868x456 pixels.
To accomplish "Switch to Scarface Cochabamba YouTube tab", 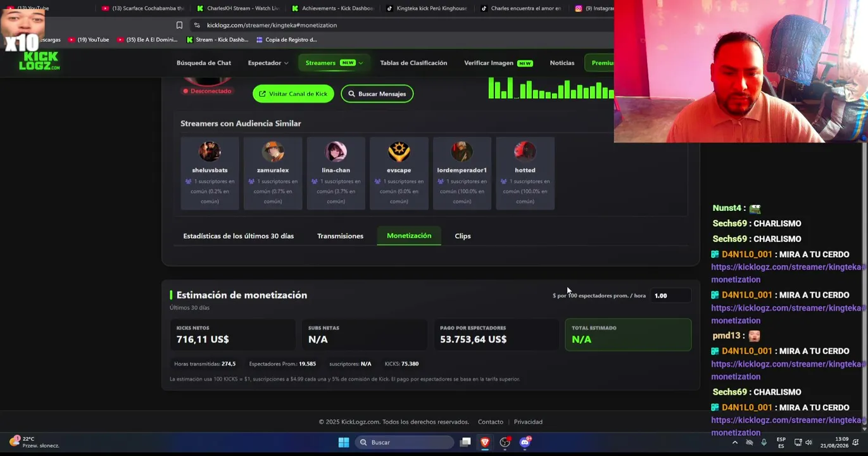I will [142, 8].
